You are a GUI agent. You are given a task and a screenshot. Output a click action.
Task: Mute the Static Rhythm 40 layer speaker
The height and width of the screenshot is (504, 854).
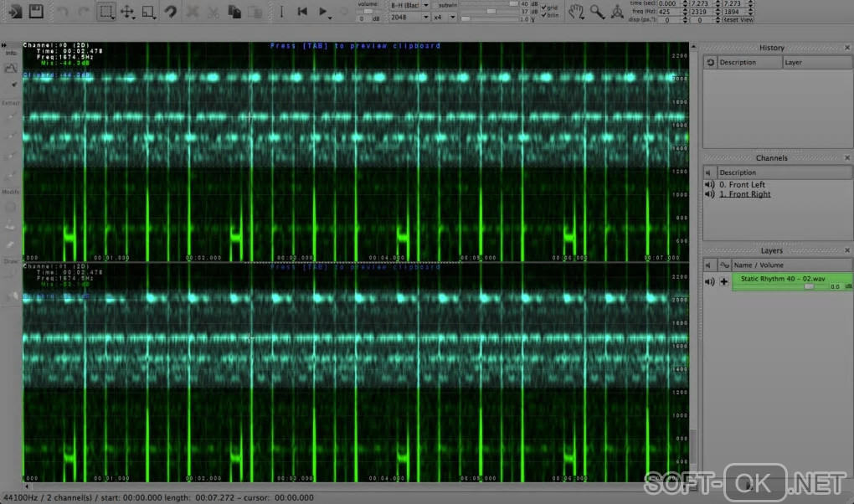(710, 281)
